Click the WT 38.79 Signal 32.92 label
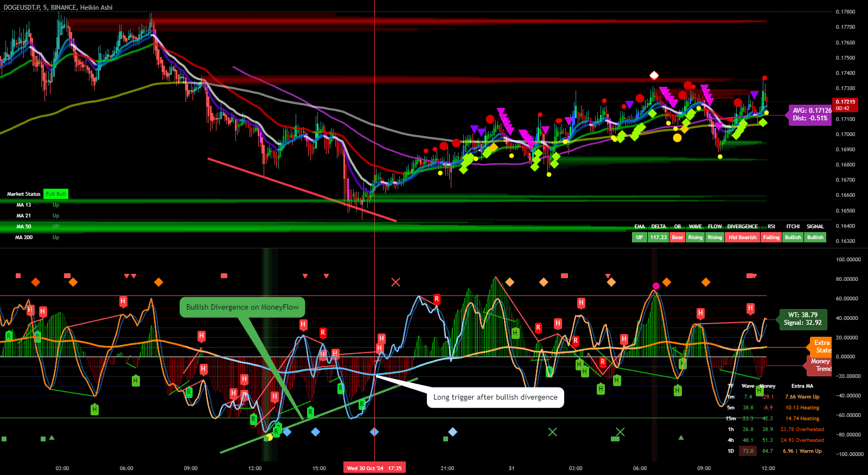Viewport: 868px width, 475px height. (x=802, y=319)
